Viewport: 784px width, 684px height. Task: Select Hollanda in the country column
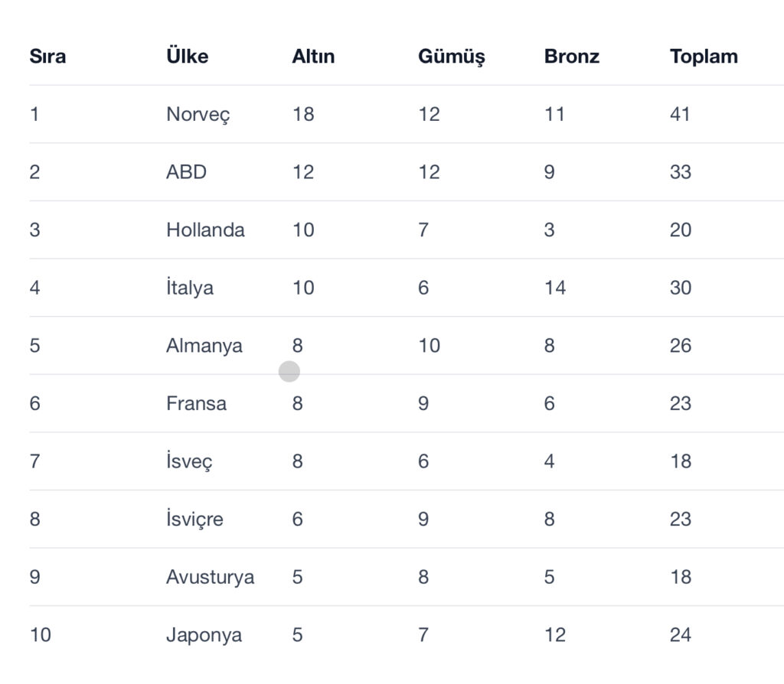point(205,230)
